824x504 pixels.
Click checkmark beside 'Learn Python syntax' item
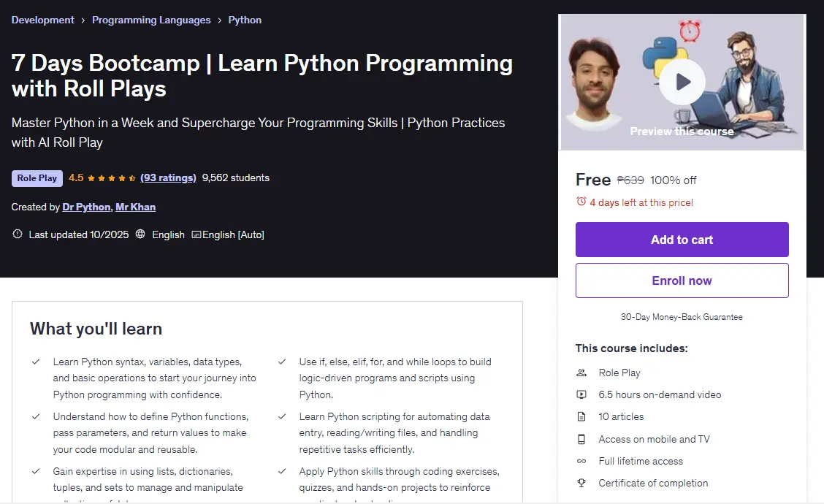pyautogui.click(x=36, y=362)
